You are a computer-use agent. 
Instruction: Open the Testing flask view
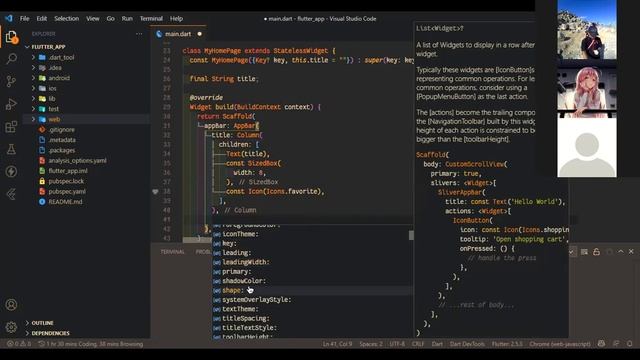(x=11, y=149)
